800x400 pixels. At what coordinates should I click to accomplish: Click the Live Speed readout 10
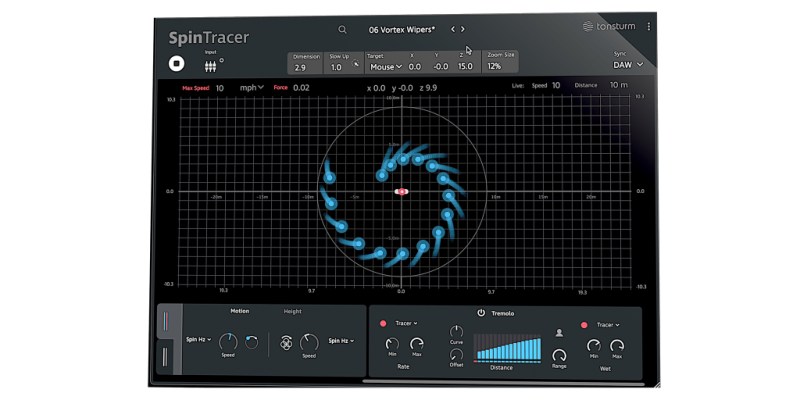(x=556, y=86)
